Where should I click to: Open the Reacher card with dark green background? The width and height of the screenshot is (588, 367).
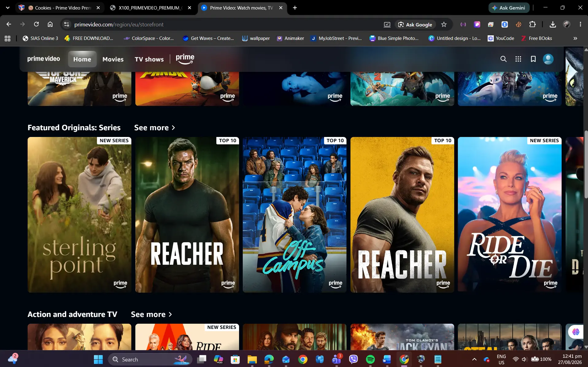187,215
